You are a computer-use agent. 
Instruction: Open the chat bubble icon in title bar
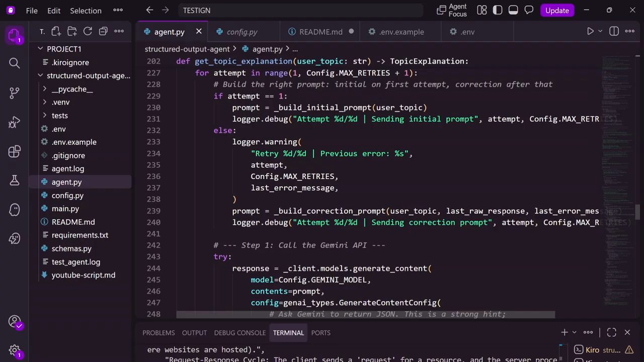tap(529, 10)
